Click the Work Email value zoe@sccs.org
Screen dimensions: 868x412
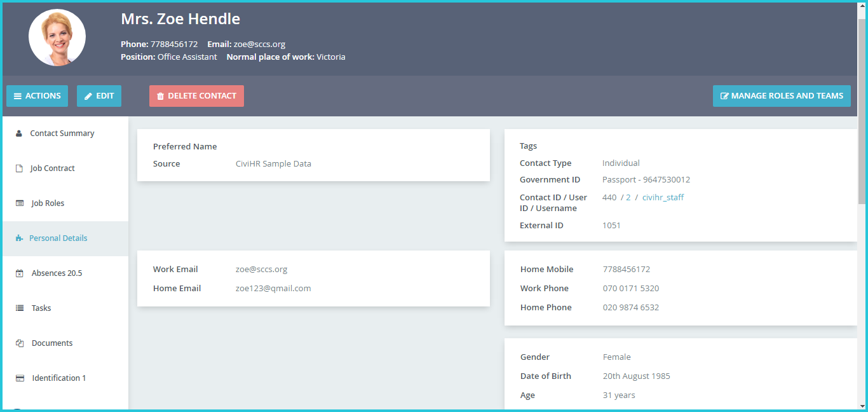pos(261,270)
